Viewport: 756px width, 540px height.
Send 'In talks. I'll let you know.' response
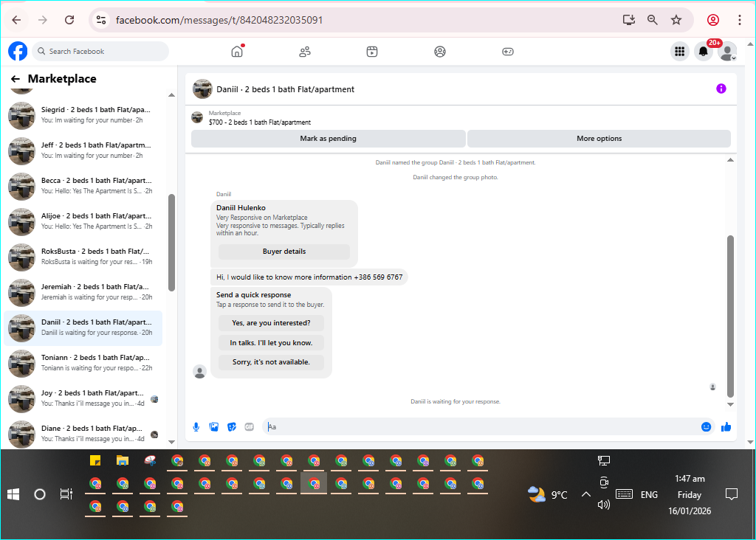tap(271, 342)
